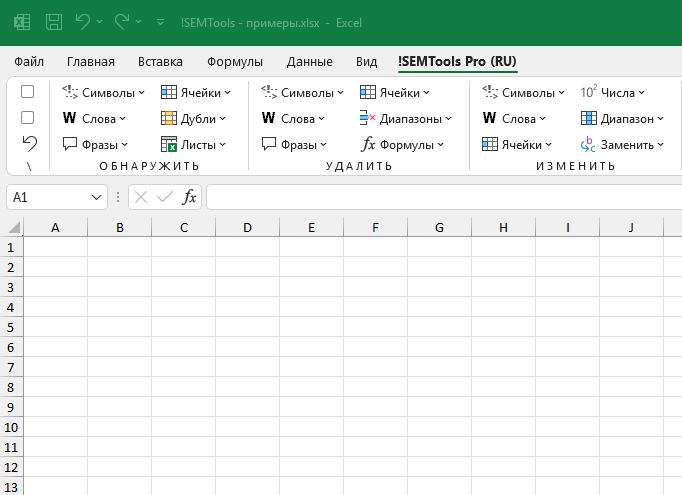The height and width of the screenshot is (495, 682).
Task: Click inside the formula bar input
Action: coord(440,197)
